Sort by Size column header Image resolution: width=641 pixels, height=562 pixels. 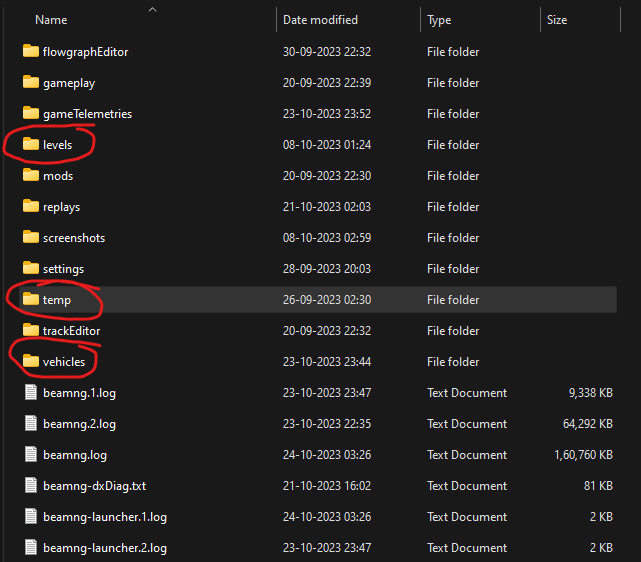click(x=557, y=20)
